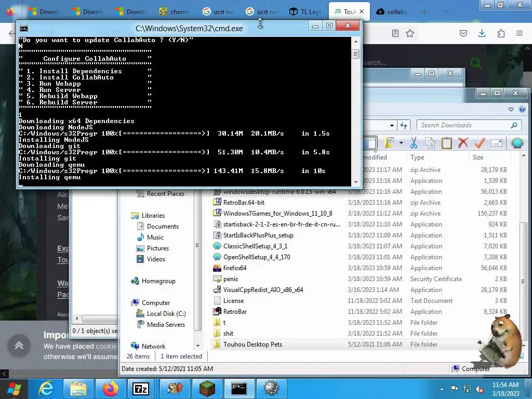Switch to the first Downlo browser tab
The height and width of the screenshot is (399, 532).
[45, 11]
